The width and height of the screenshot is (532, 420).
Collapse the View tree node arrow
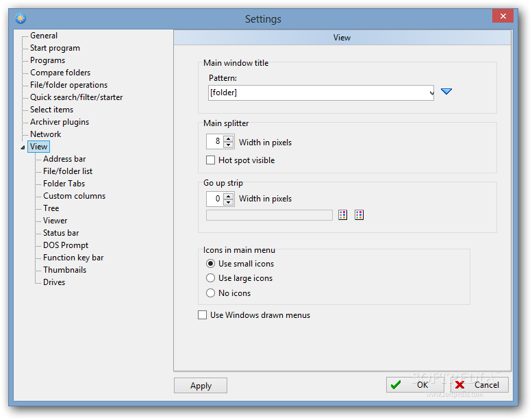click(23, 147)
